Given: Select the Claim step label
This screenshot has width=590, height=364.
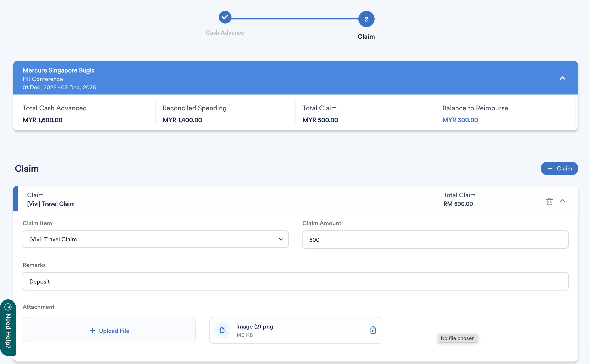Looking at the screenshot, I should pos(366,37).
